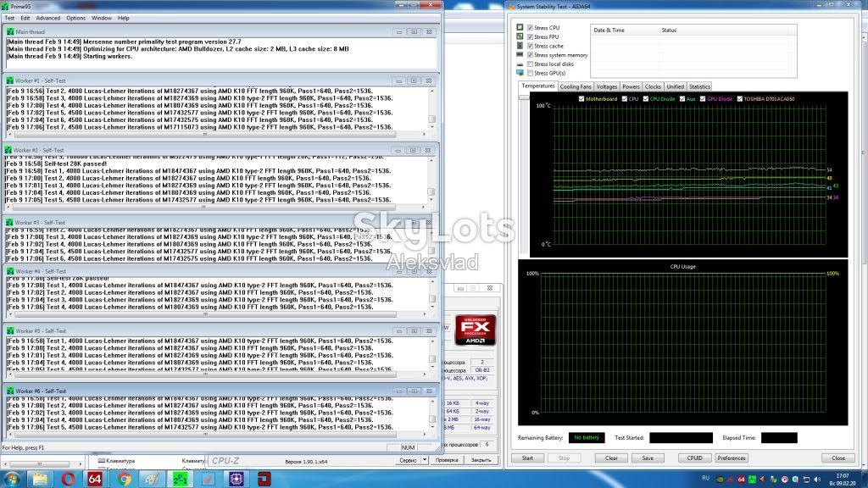The width and height of the screenshot is (868, 488).
Task: Click the Stress GPU monitor icon
Action: (520, 73)
